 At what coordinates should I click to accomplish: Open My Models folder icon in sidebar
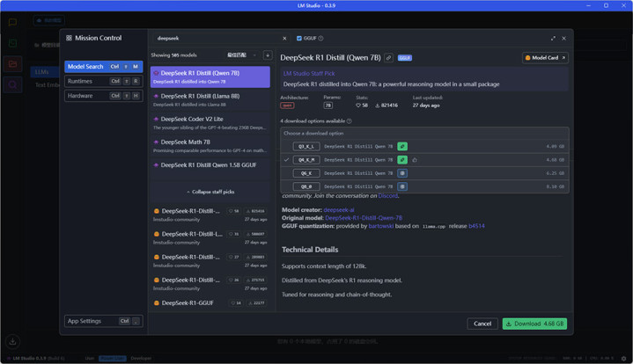12,63
